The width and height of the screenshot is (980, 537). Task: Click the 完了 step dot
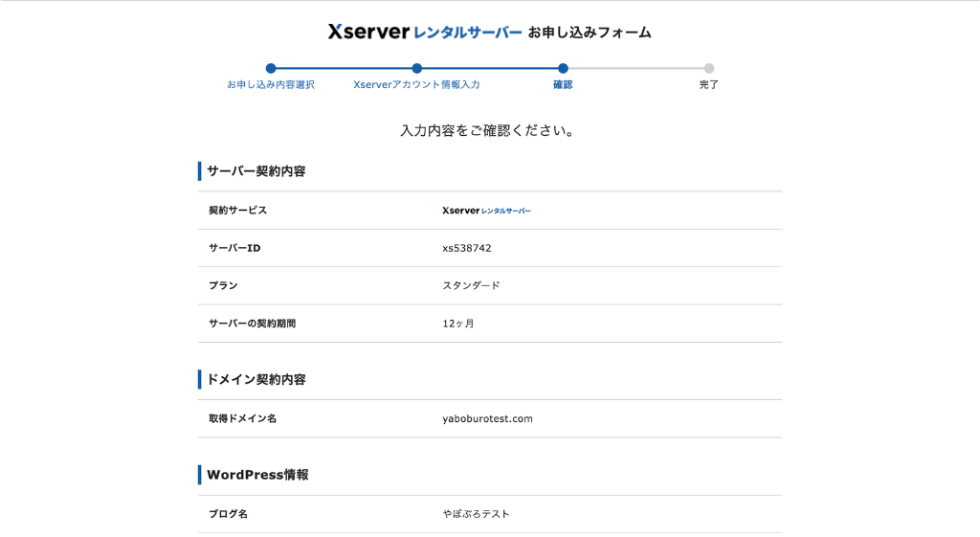[709, 68]
